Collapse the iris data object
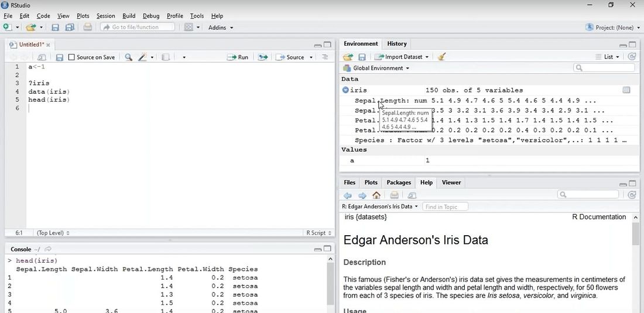 tap(345, 90)
